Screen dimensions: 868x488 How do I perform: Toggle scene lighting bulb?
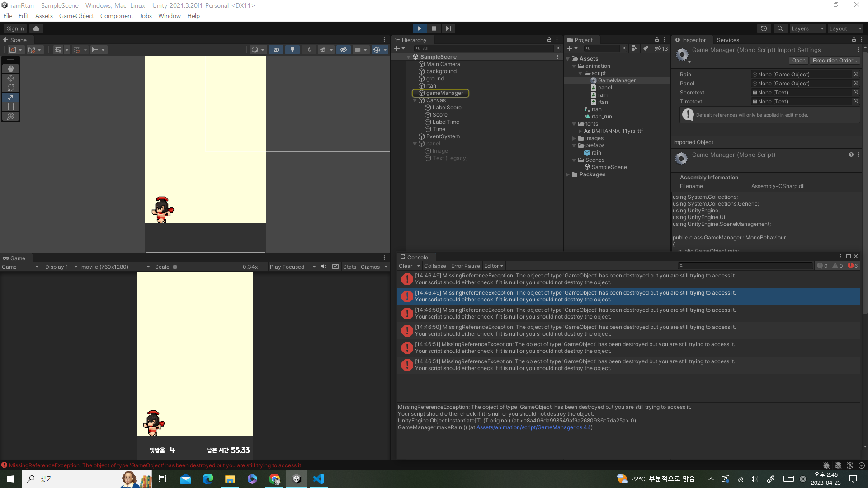pos(292,50)
